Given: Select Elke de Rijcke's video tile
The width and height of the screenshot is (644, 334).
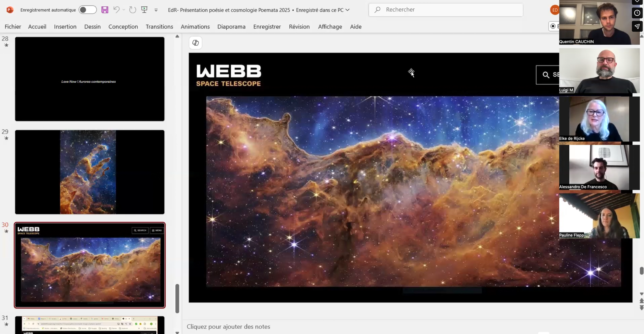Looking at the screenshot, I should [599, 119].
